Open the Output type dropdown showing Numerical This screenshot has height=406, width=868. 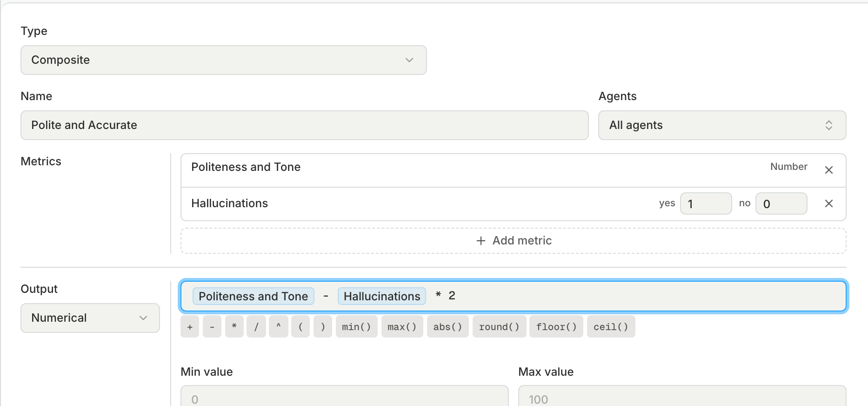coord(90,318)
